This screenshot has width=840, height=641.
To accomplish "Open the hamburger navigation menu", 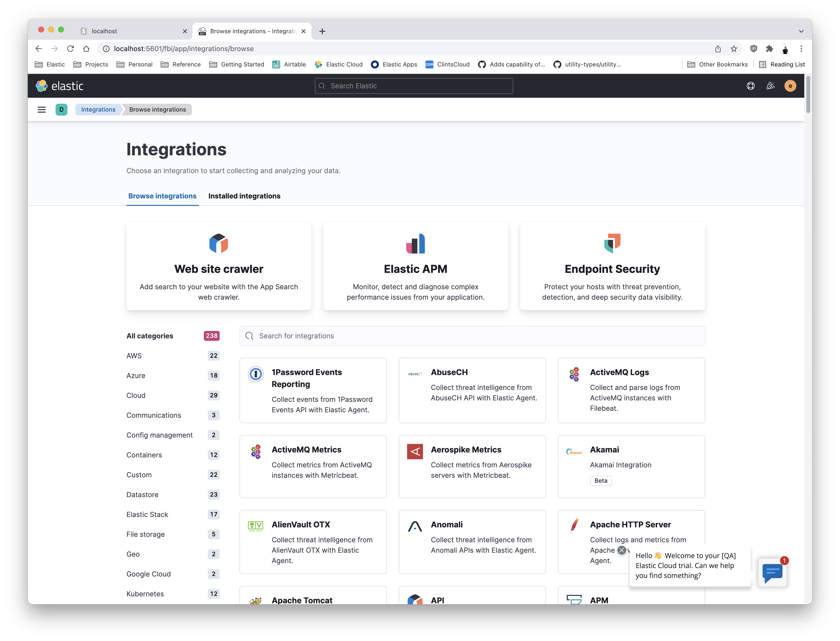I will pos(42,109).
